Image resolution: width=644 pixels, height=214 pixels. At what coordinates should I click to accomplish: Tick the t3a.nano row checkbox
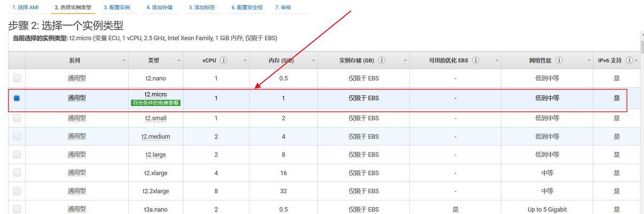click(x=17, y=209)
